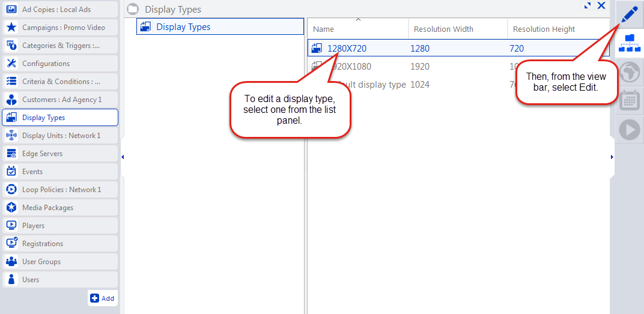The height and width of the screenshot is (314, 644).
Task: Click the Edit pencil icon in view bar
Action: pyautogui.click(x=629, y=15)
